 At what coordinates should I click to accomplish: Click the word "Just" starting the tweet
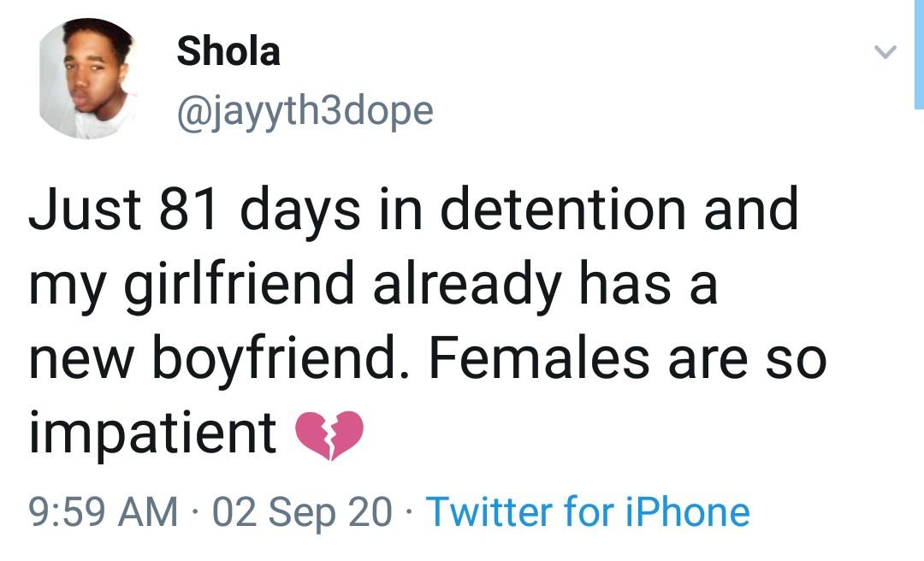(x=72, y=210)
